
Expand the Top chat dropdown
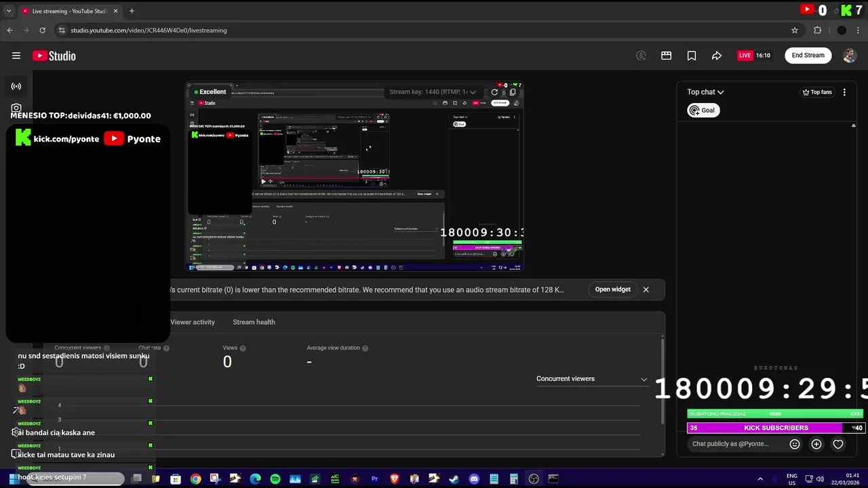tap(705, 92)
